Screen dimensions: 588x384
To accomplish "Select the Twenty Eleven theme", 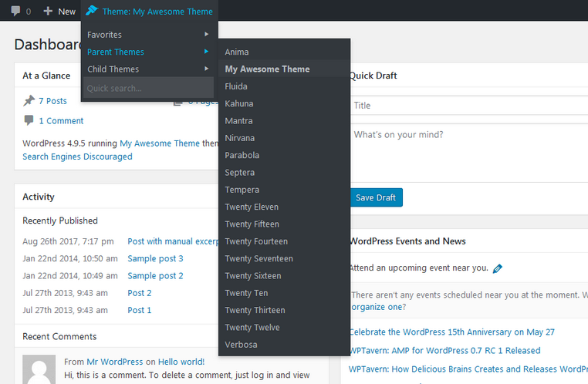I will pos(284,207).
